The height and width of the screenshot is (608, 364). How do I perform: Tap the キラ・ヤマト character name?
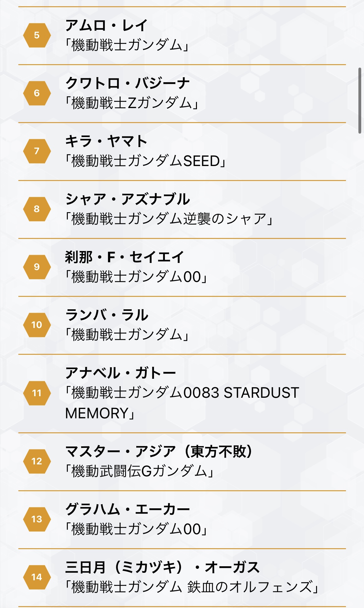point(106,141)
